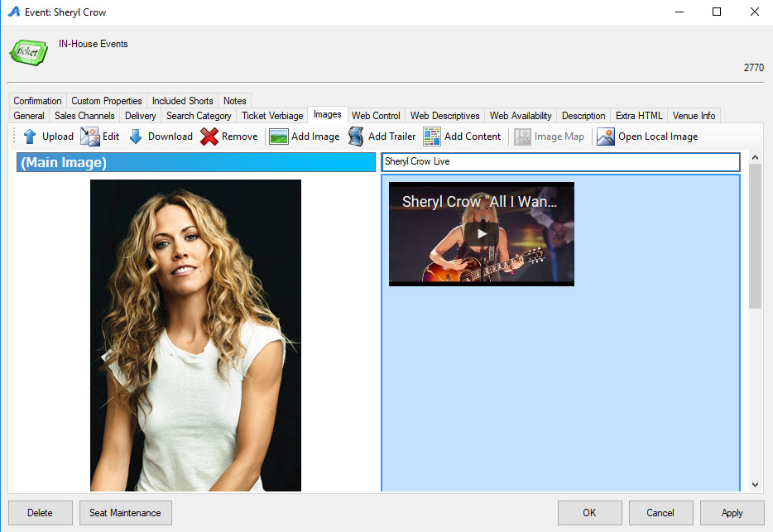The width and height of the screenshot is (773, 532).
Task: Click the vertical scrollbar thumb
Action: (755, 236)
